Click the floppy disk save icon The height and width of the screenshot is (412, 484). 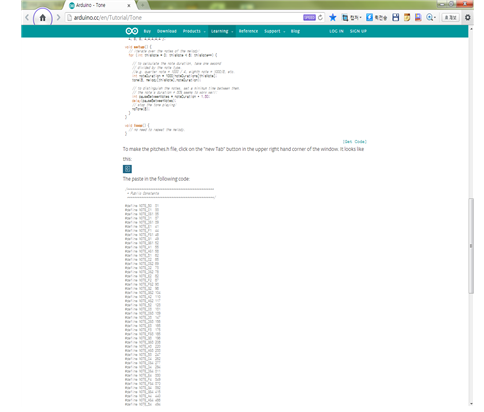coord(396,17)
